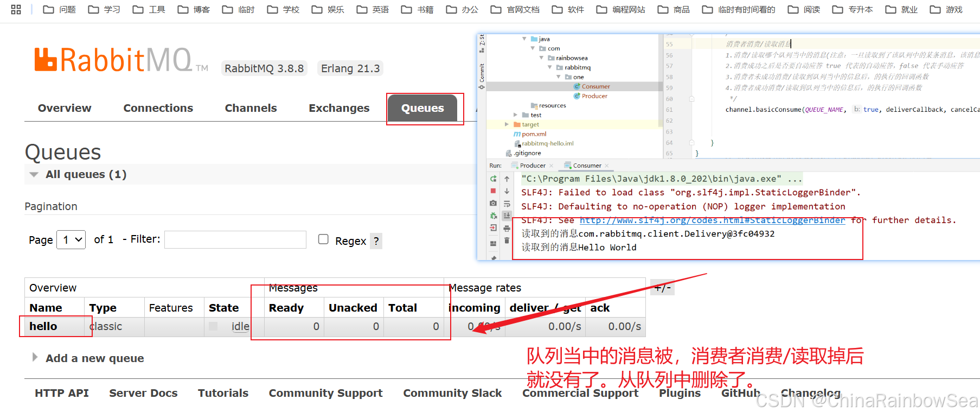Open the HTTP API footer link
Screen dimensions: 980x418
tap(62, 393)
